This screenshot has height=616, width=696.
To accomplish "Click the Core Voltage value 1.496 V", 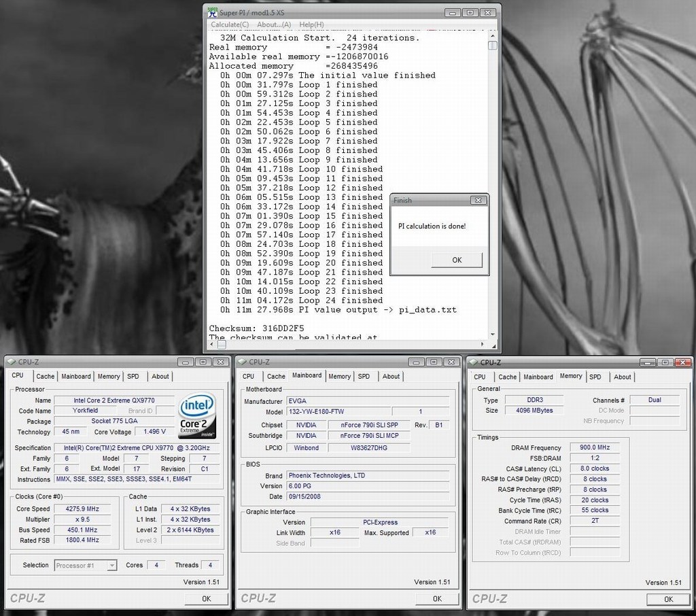I will [x=154, y=431].
